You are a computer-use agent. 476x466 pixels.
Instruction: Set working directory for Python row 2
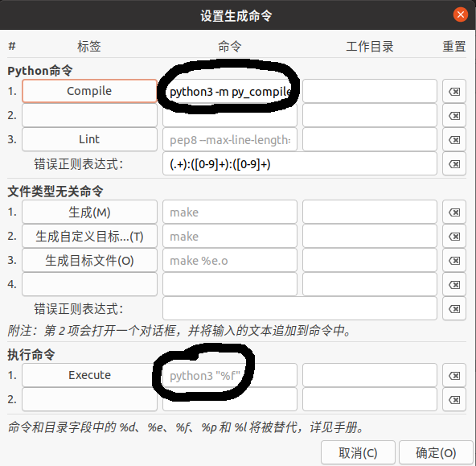370,115
